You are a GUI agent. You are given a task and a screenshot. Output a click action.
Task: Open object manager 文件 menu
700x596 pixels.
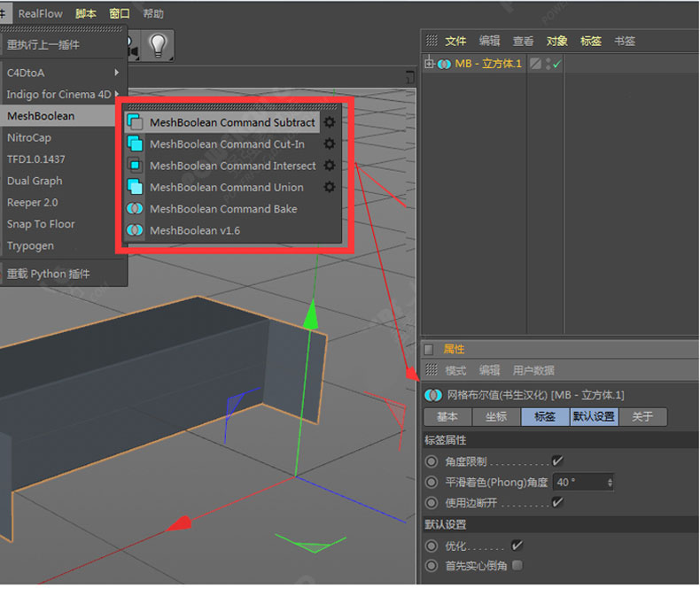point(455,41)
